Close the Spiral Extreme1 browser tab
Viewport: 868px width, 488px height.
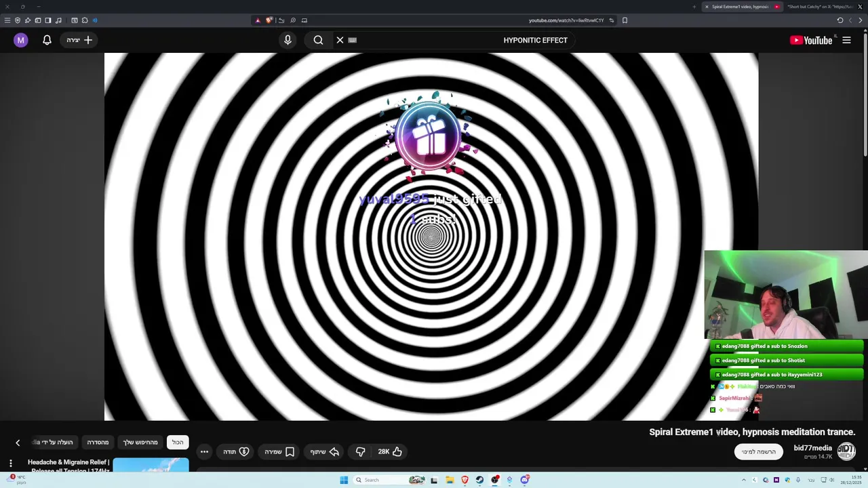706,7
